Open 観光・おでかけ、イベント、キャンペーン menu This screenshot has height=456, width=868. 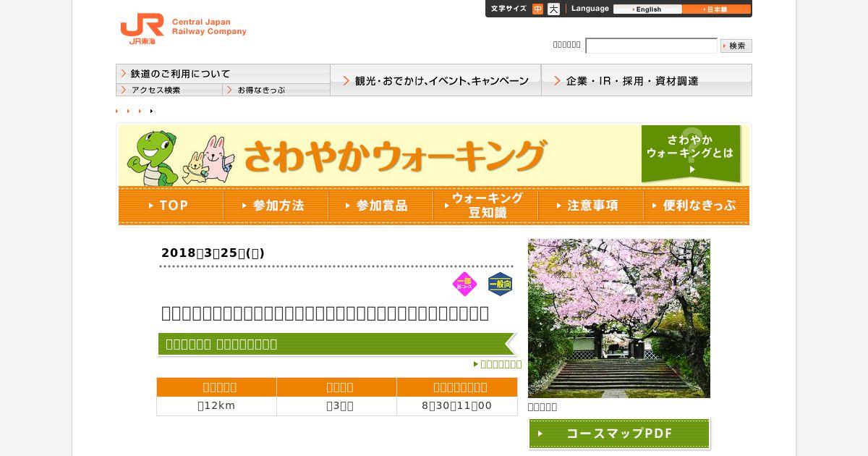coord(435,80)
